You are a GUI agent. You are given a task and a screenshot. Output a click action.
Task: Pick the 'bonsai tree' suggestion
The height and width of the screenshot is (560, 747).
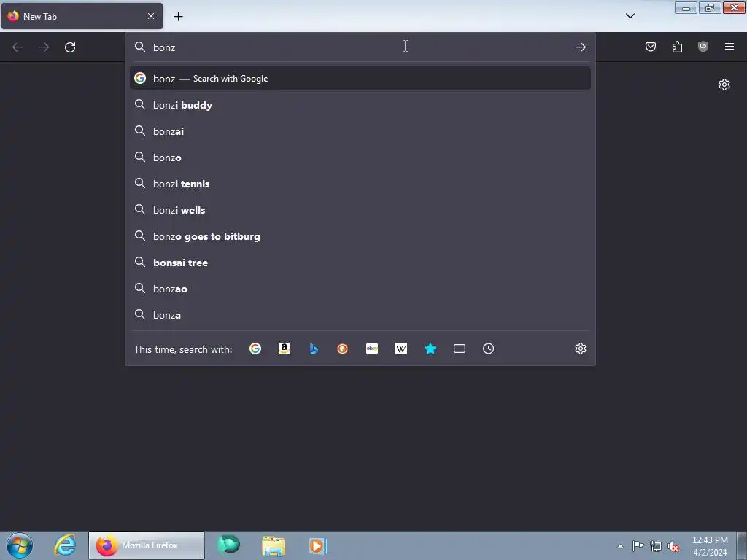point(360,262)
